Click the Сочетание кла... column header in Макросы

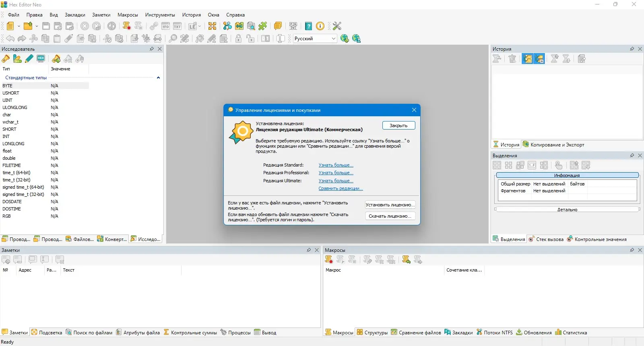tap(464, 270)
